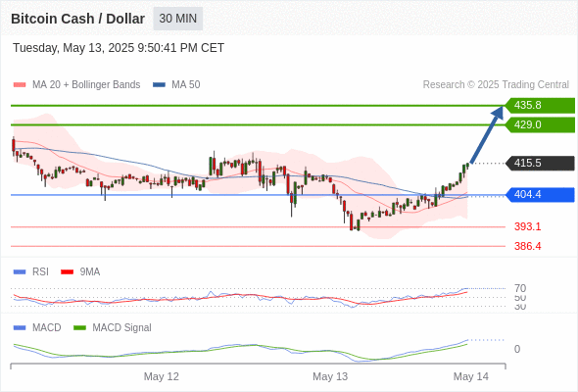
Task: Click the 386.4 support level value
Action: (x=527, y=246)
